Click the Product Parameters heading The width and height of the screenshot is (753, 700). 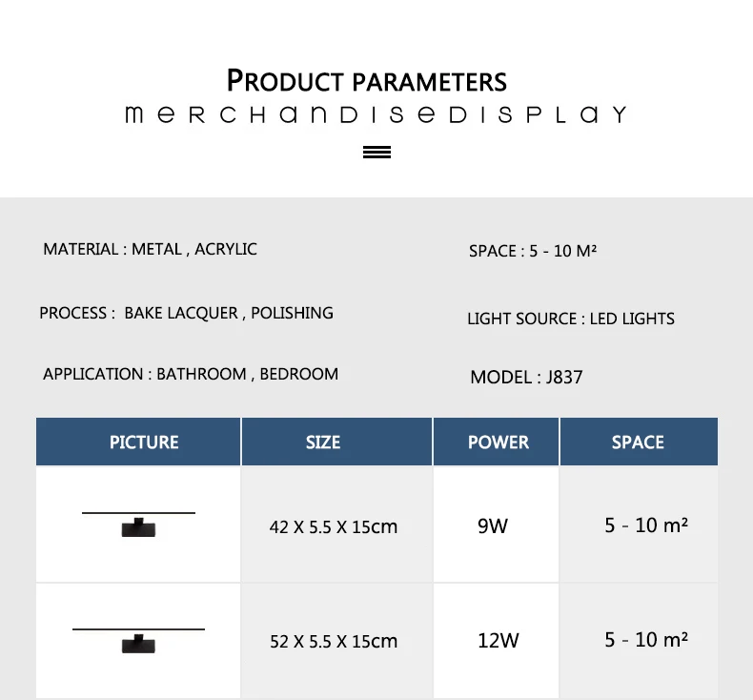point(366,80)
